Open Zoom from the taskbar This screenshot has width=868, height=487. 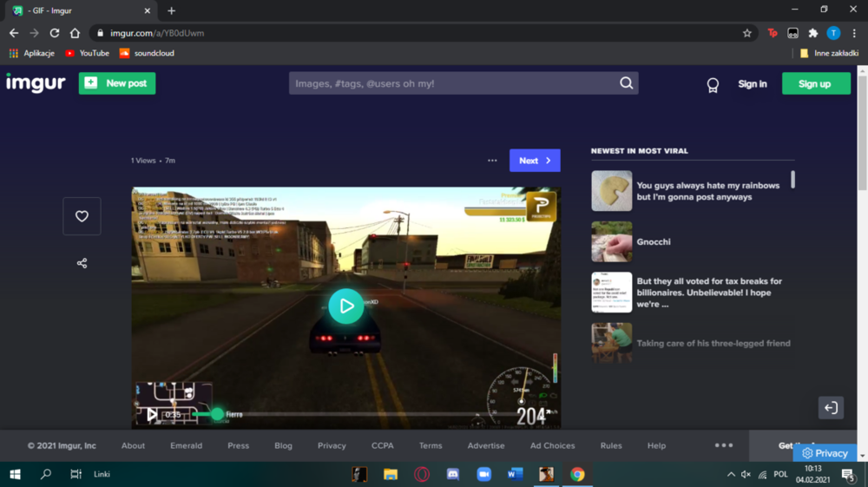[483, 474]
